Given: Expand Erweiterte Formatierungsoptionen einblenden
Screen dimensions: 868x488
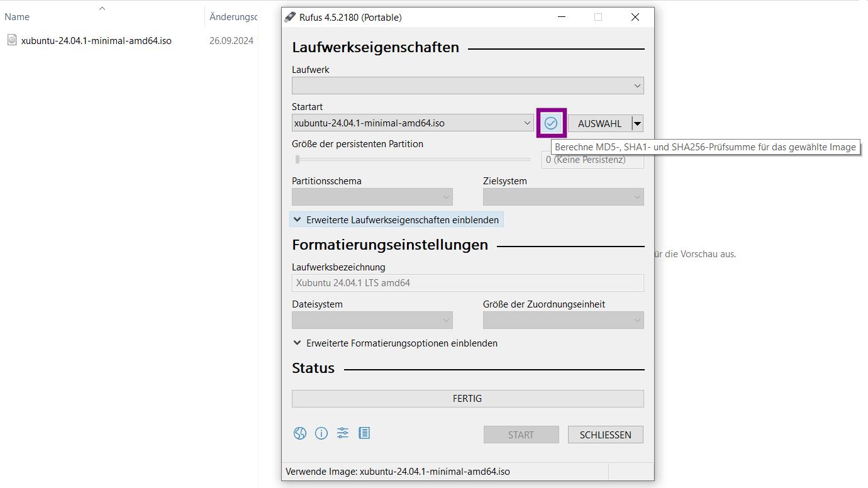Looking at the screenshot, I should 396,343.
